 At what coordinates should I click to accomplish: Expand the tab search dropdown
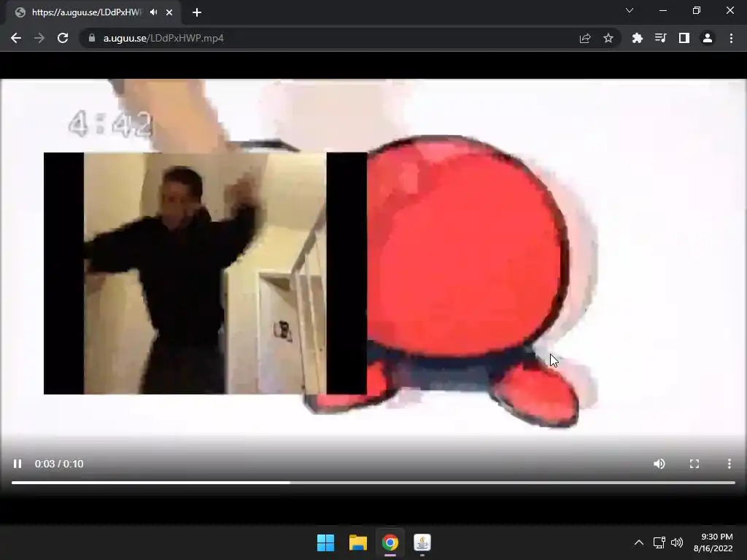coord(630,10)
